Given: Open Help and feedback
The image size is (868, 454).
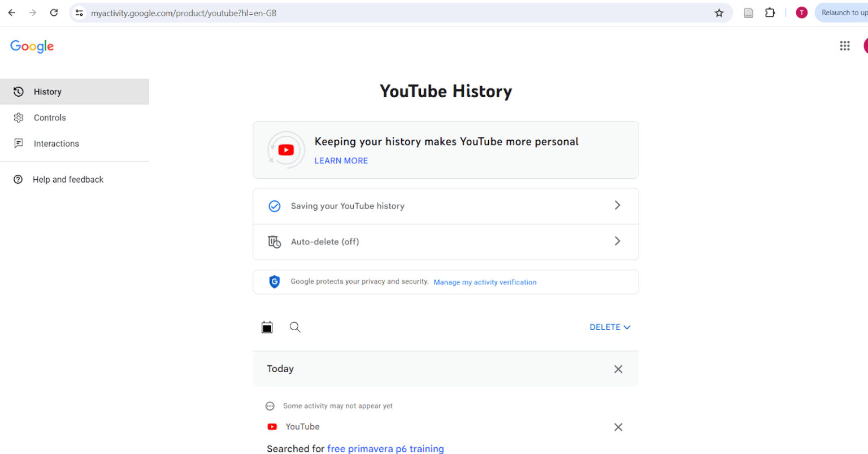Looking at the screenshot, I should coord(68,179).
